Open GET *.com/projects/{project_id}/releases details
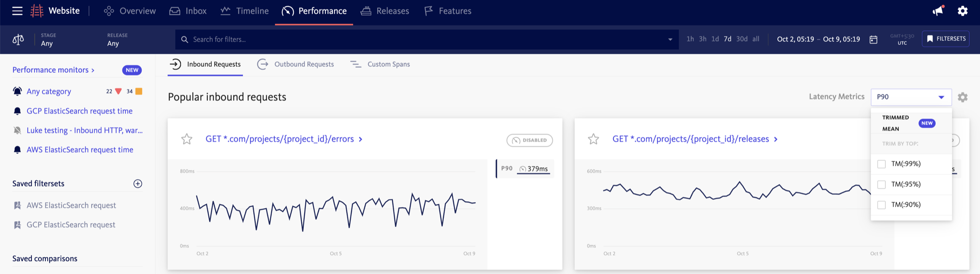 (x=695, y=139)
